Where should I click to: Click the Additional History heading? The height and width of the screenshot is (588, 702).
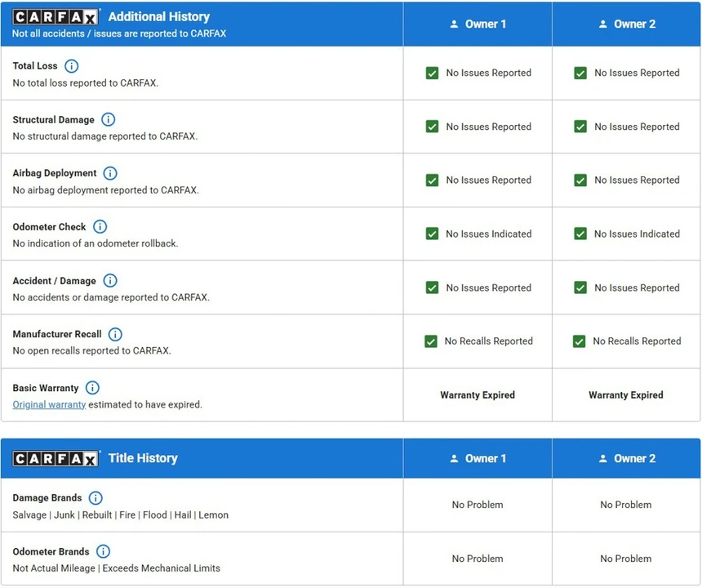pos(159,16)
